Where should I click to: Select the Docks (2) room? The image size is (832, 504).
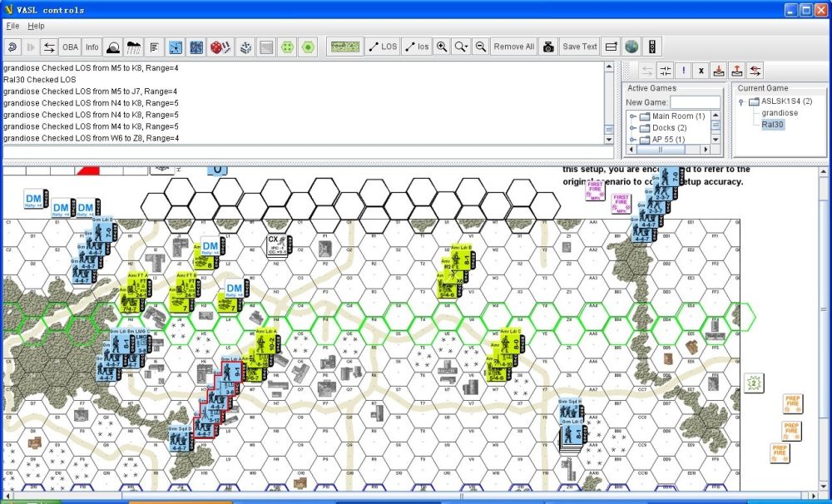click(x=670, y=128)
